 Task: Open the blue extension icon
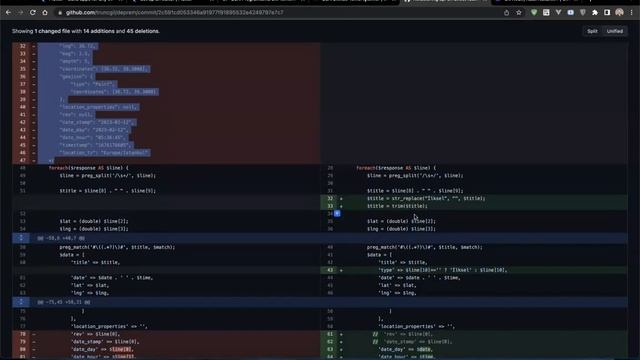[x=571, y=13]
